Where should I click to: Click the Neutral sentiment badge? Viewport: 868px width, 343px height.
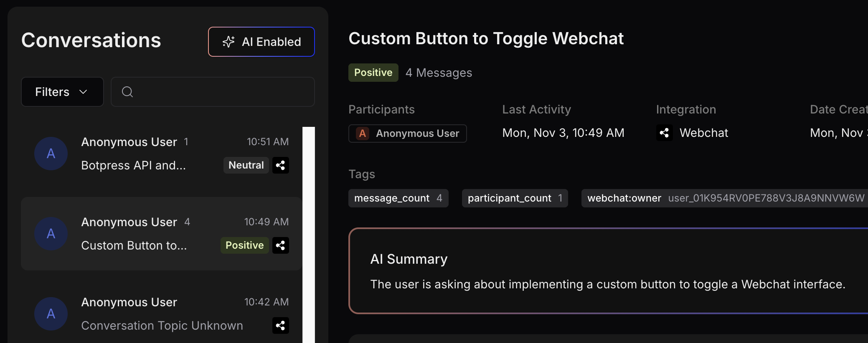246,165
